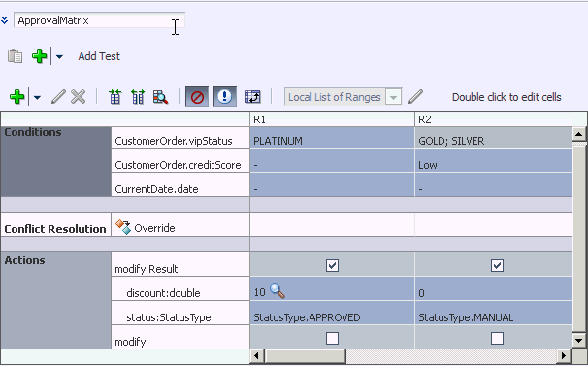Image resolution: width=588 pixels, height=366 pixels.
Task: Click the PLATINUM cell under R1
Action: coord(332,138)
